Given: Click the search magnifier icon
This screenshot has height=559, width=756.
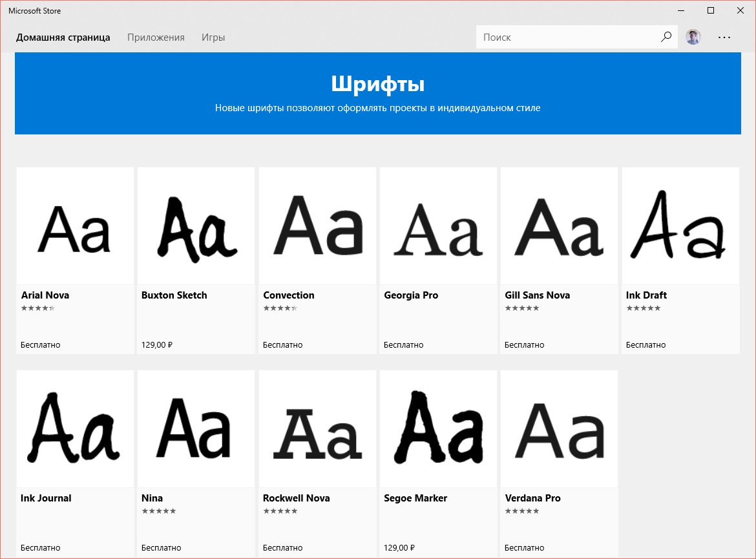Looking at the screenshot, I should (666, 37).
